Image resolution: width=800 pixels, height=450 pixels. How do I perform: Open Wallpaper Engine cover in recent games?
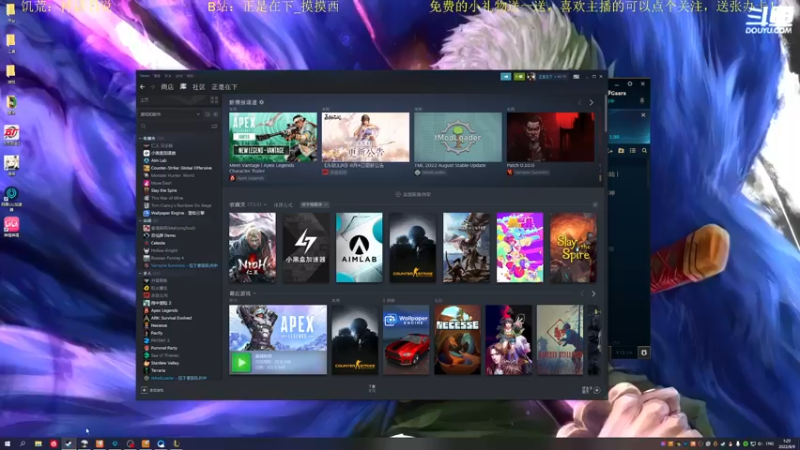[x=406, y=340]
